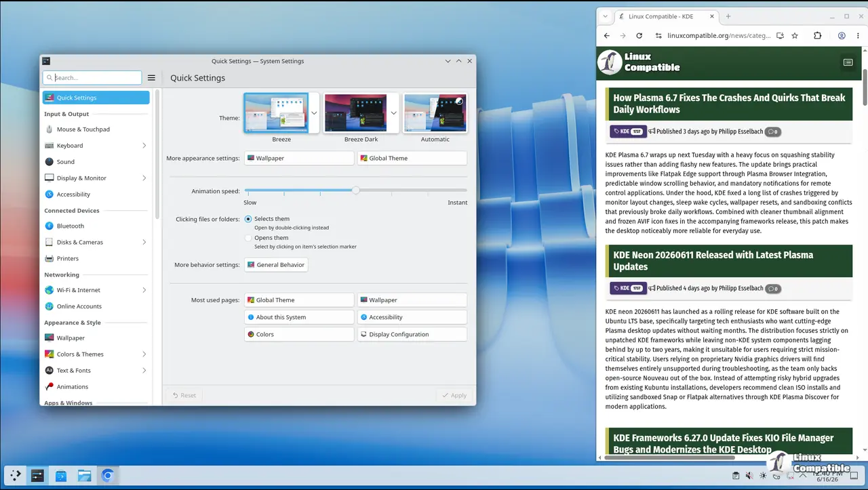This screenshot has width=868, height=490.
Task: Go back in the browser
Action: click(606, 36)
